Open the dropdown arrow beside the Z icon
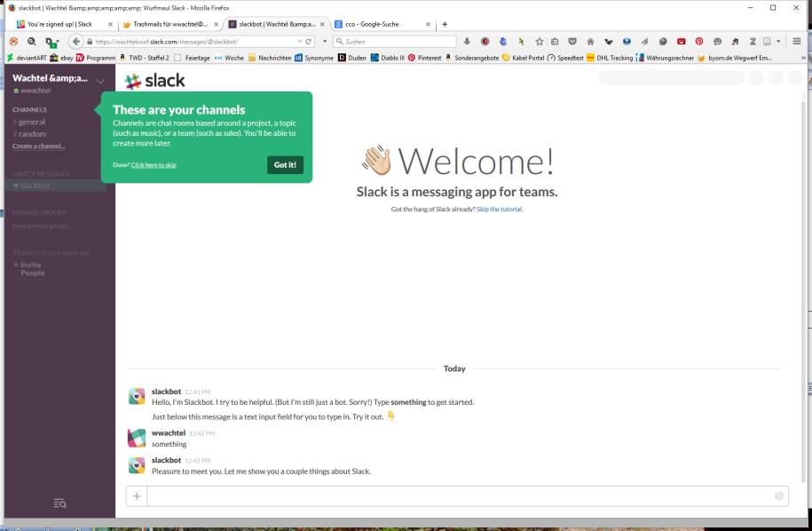The image size is (812, 531). tap(778, 42)
